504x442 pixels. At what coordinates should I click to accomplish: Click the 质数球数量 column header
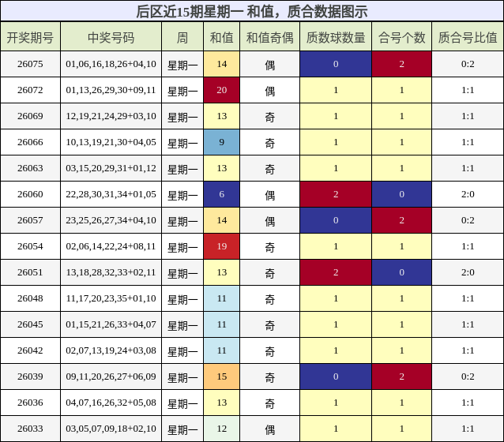click(x=336, y=37)
